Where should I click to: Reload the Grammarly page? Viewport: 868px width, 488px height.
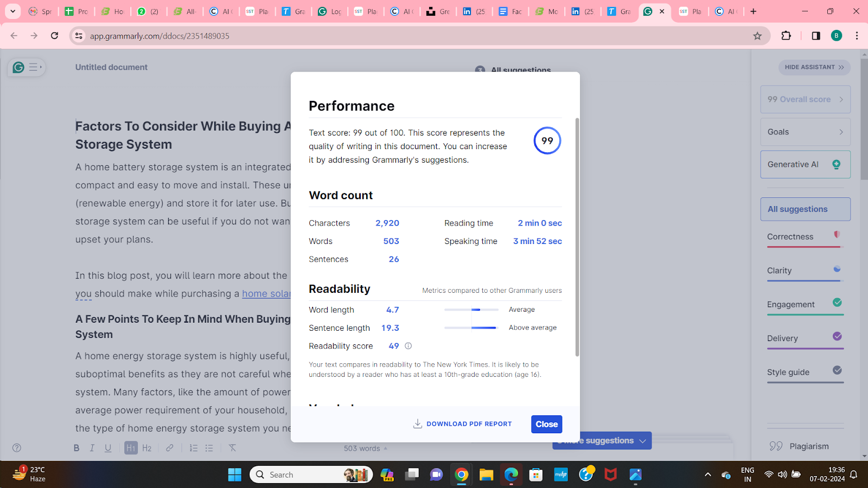click(x=54, y=36)
